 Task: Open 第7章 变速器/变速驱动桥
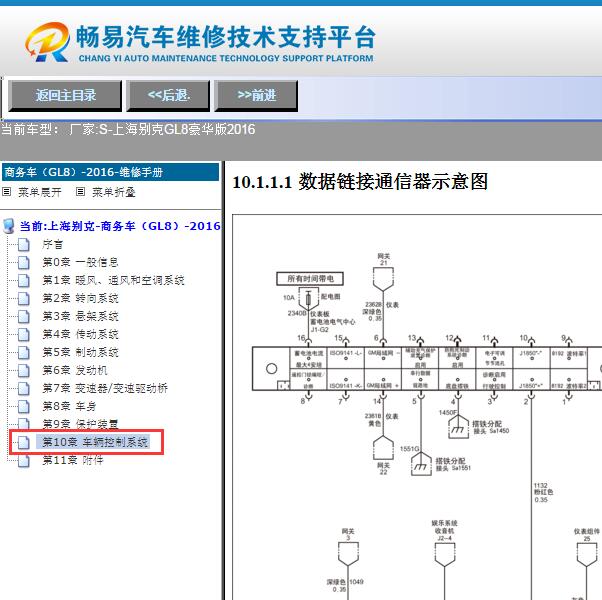point(105,388)
